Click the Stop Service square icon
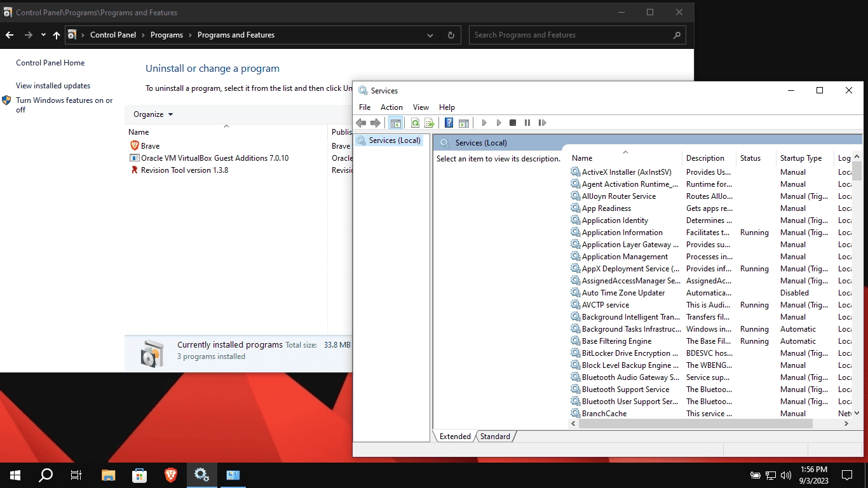The width and height of the screenshot is (868, 488). click(x=513, y=123)
